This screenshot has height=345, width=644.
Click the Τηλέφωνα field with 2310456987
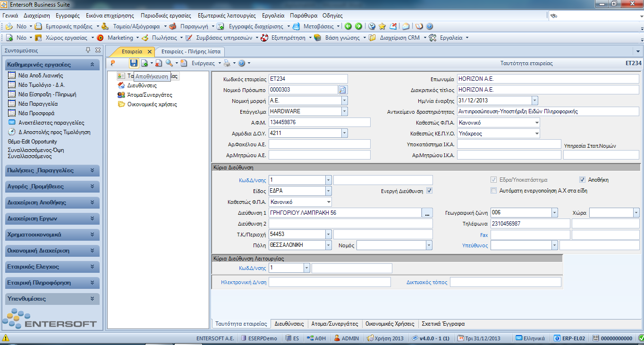pos(530,224)
